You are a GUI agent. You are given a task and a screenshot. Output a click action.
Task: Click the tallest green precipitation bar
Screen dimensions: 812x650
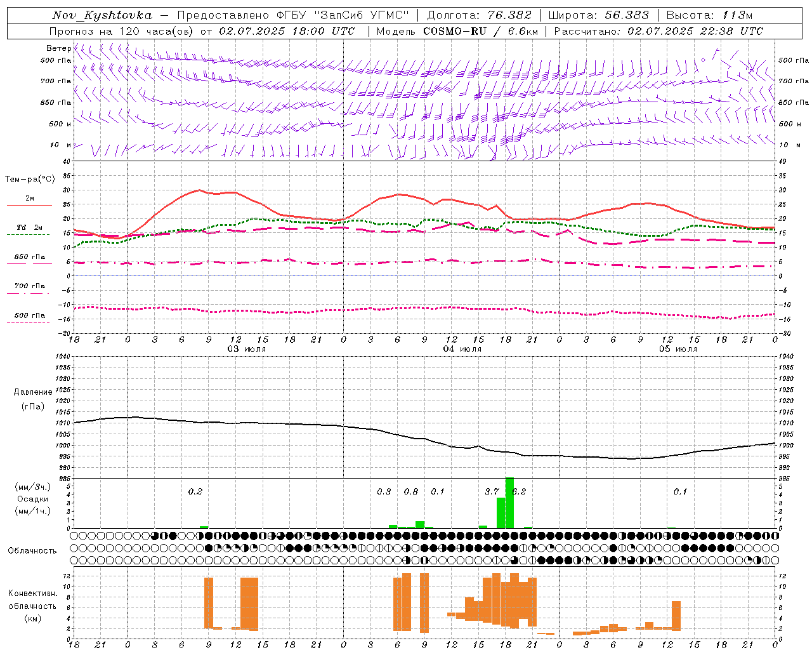509,503
